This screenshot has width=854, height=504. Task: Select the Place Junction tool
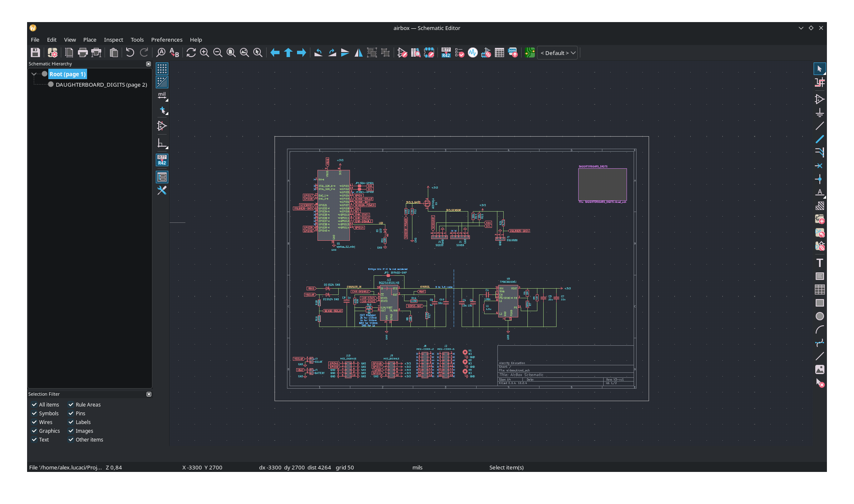click(x=819, y=179)
